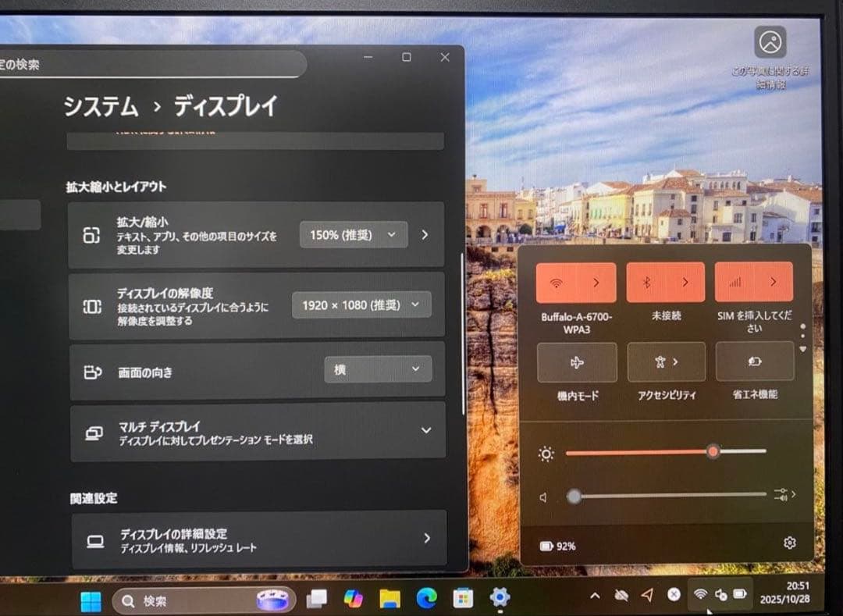
Task: Toggle Wi-Fi connection Buffalo-A-6700-WPA3
Action: [x=556, y=282]
